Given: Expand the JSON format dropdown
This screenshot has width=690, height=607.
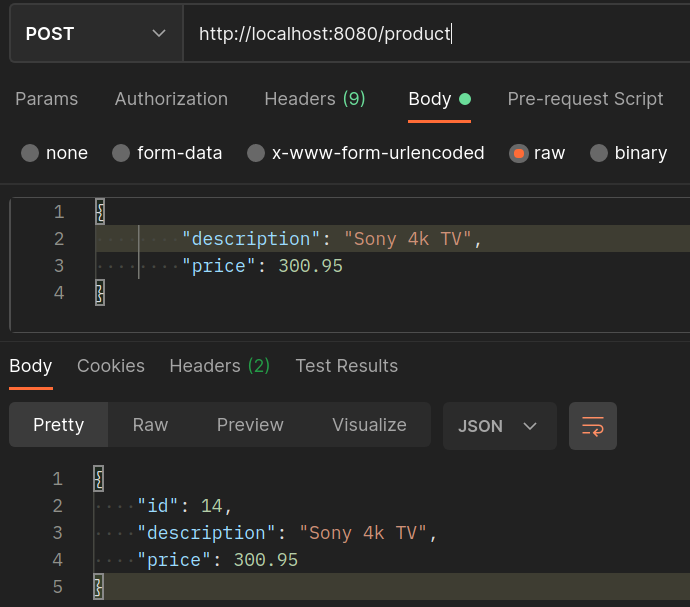Looking at the screenshot, I should point(498,426).
